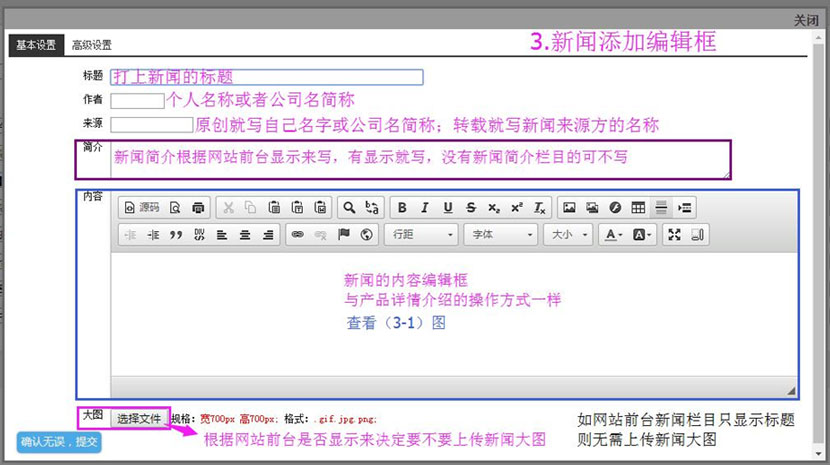Switch to the 基本设置 tab

[x=36, y=45]
